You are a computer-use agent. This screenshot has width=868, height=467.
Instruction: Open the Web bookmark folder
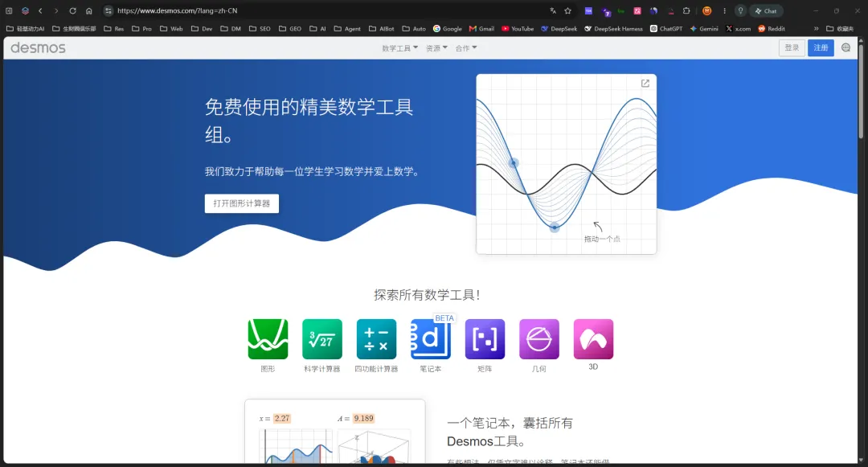pyautogui.click(x=171, y=28)
